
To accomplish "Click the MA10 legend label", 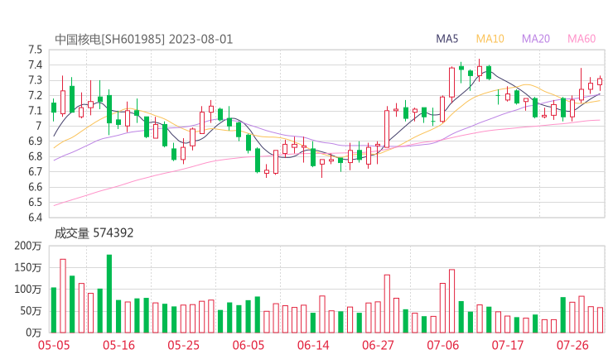I will pos(490,39).
